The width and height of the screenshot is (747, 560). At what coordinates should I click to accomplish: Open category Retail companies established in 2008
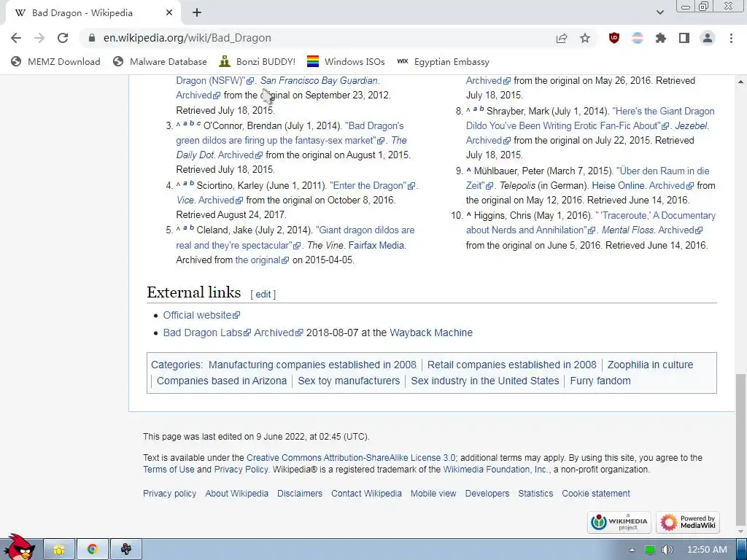511,365
